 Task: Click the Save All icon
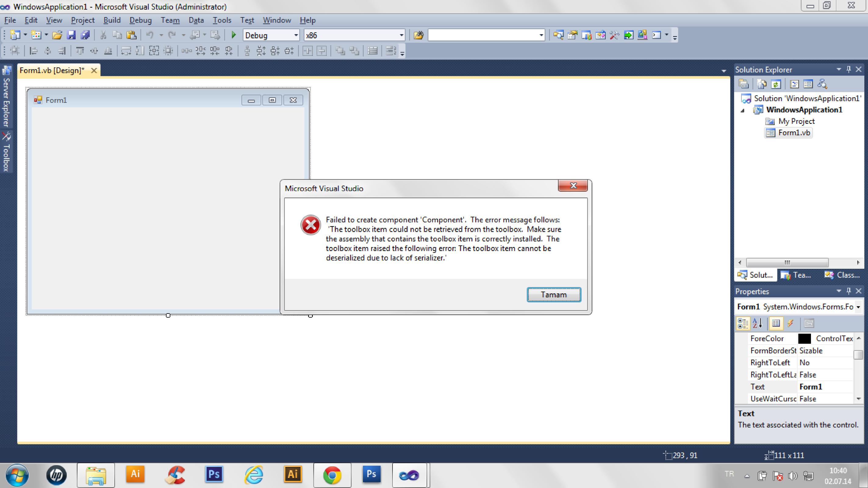tap(85, 35)
